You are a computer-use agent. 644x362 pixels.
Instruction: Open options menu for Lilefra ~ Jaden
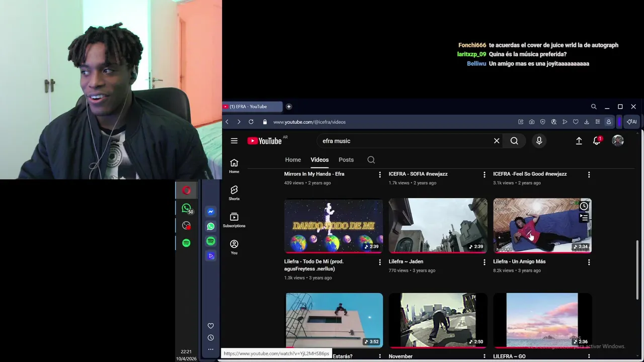(x=485, y=262)
